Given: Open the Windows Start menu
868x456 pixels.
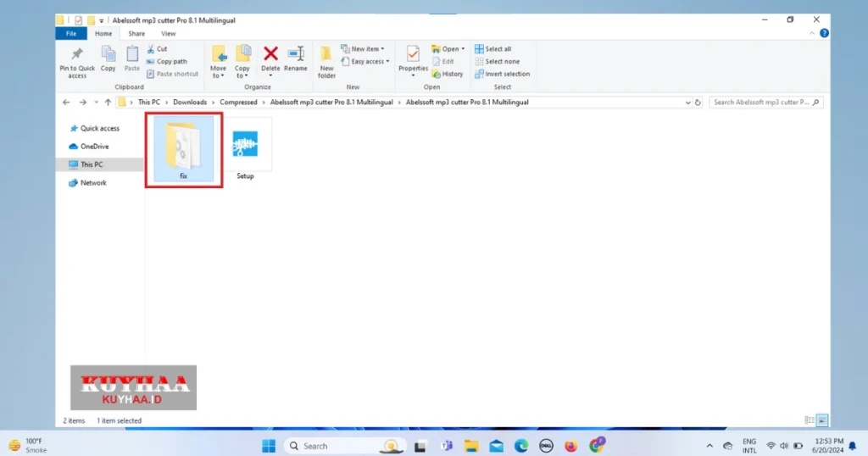Looking at the screenshot, I should click(x=269, y=446).
